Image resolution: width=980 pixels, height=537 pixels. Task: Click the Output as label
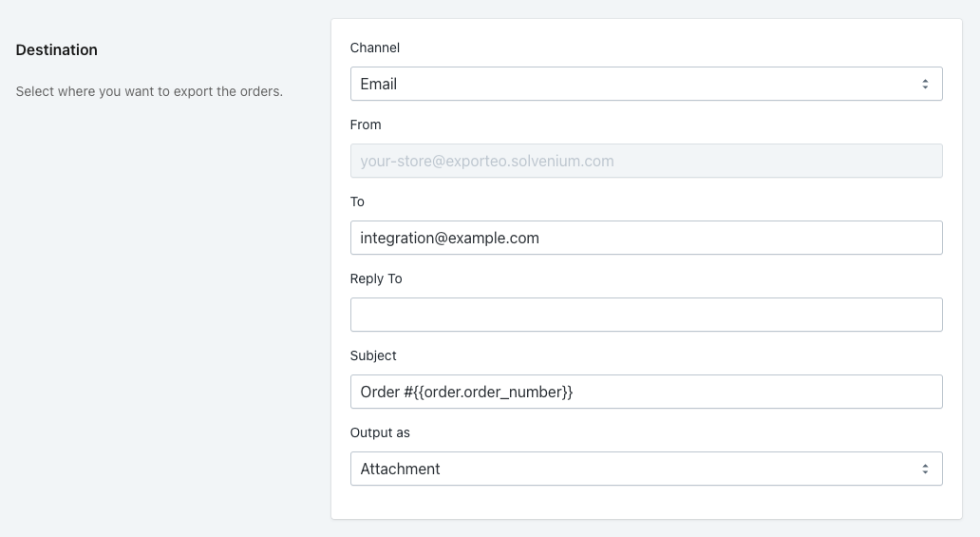click(x=380, y=432)
